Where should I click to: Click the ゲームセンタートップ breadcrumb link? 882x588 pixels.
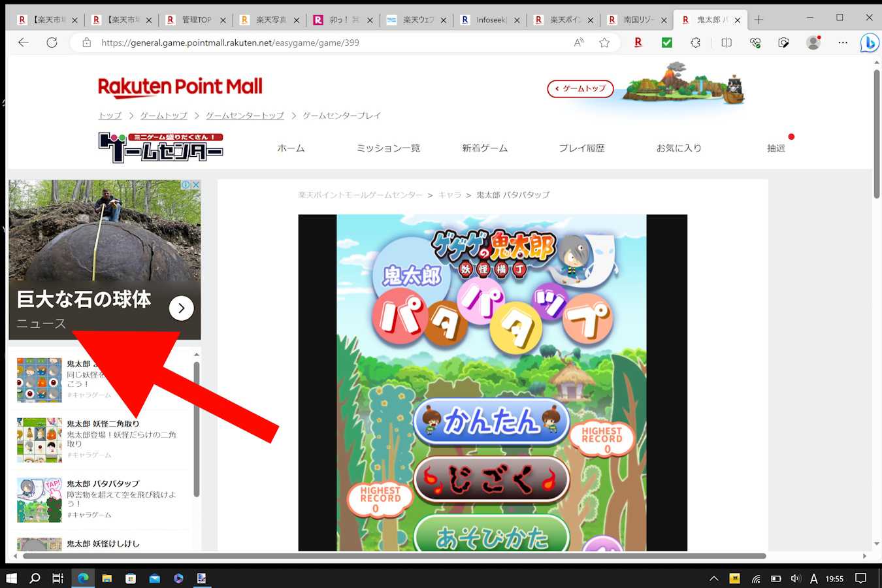[245, 116]
